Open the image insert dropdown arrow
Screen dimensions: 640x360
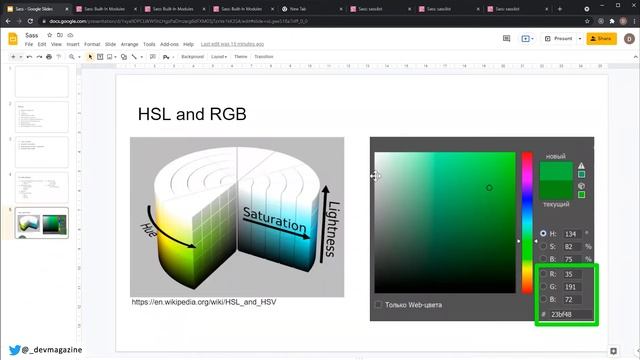[x=116, y=57]
